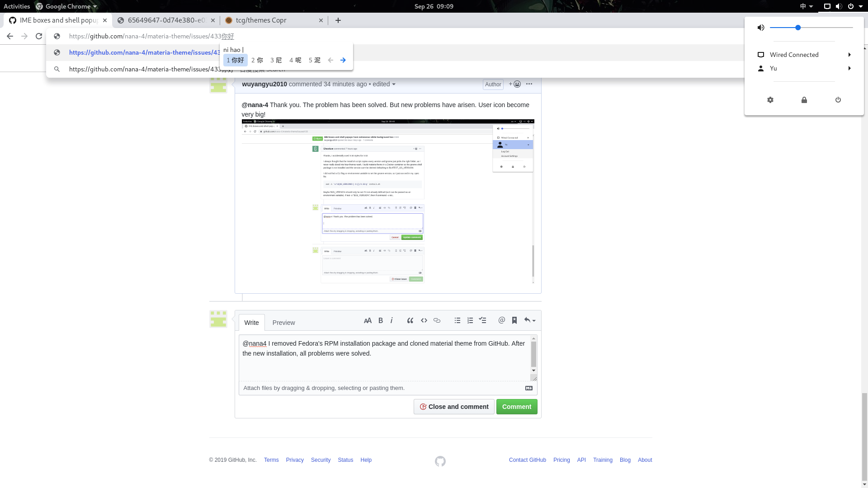
Task: Open the saved replies dropdown
Action: click(x=530, y=320)
